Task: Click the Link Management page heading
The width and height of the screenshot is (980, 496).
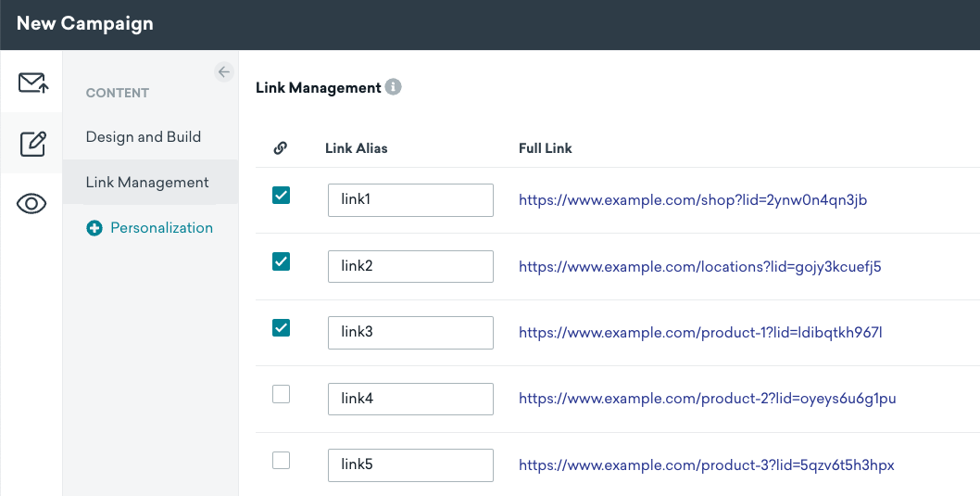Action: coord(318,87)
